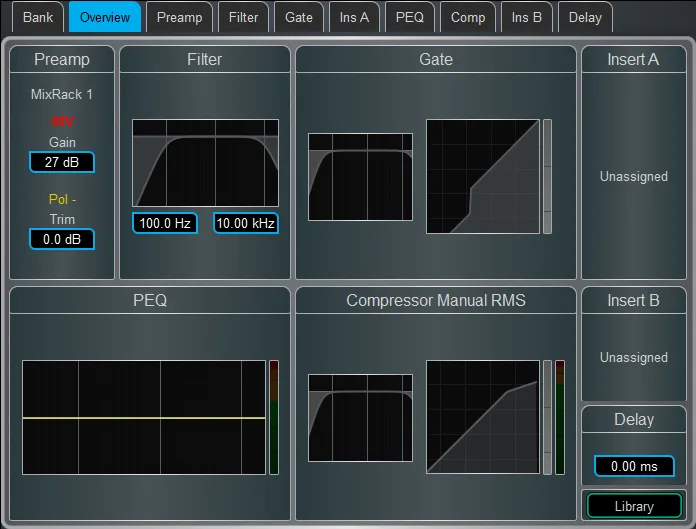
Task: Click Unassigned in the Insert A panel
Action: tap(634, 176)
